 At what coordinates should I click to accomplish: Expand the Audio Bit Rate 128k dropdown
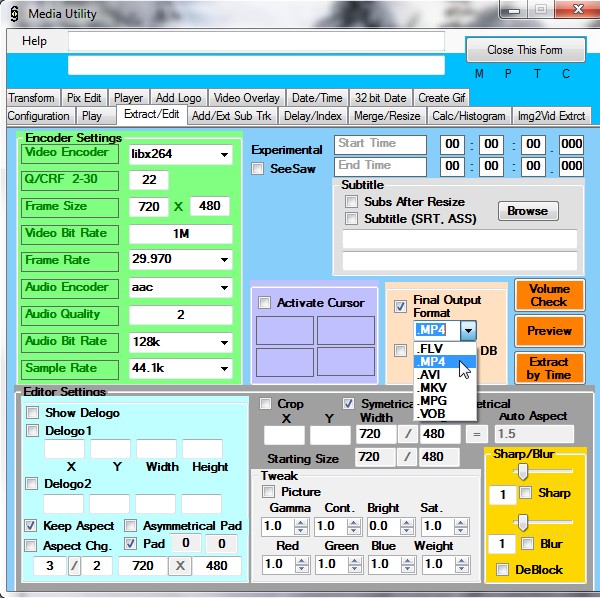click(x=224, y=342)
